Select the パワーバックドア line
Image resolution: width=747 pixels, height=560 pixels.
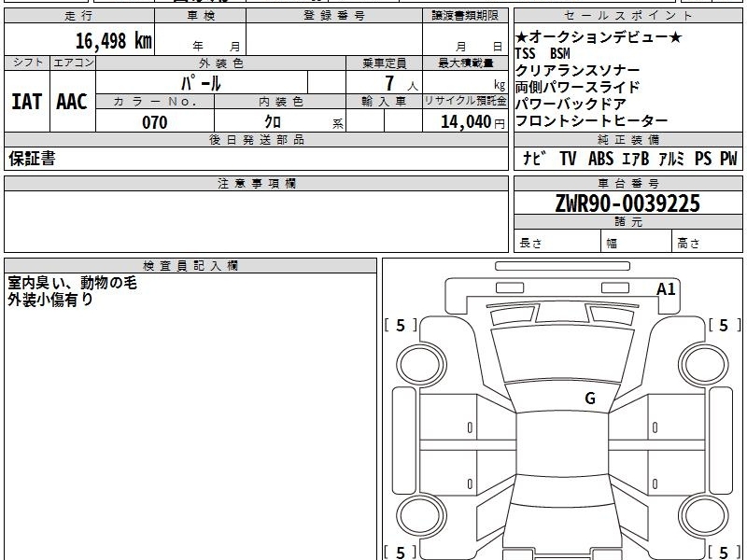571,104
